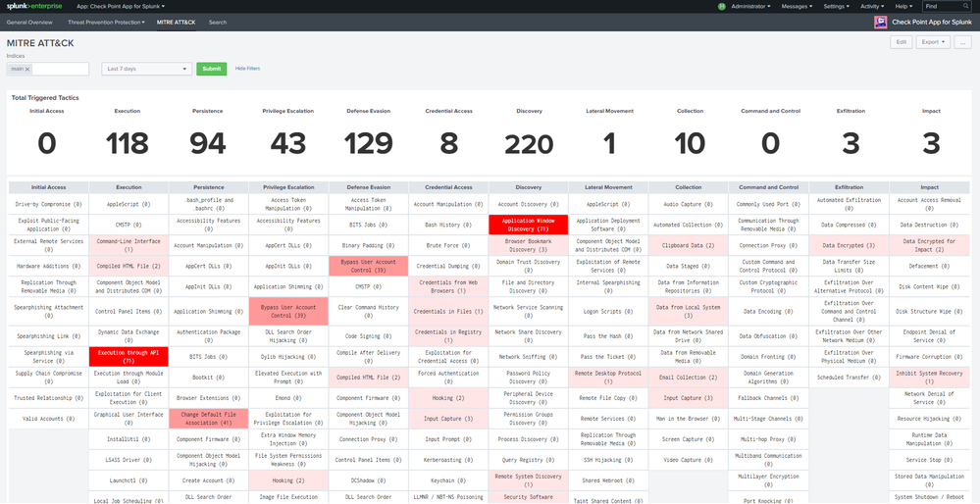Click Data Encrypted (3) cell
980x504 pixels.
[849, 245]
